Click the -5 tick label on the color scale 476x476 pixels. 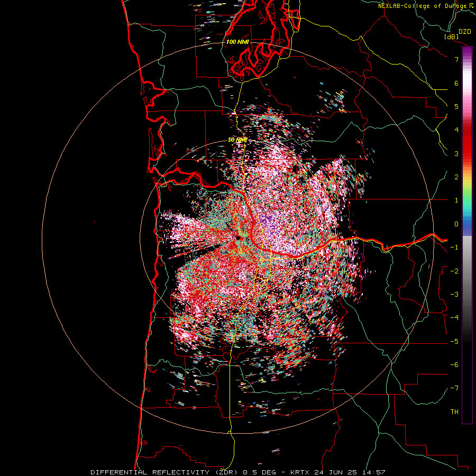[x=454, y=342]
